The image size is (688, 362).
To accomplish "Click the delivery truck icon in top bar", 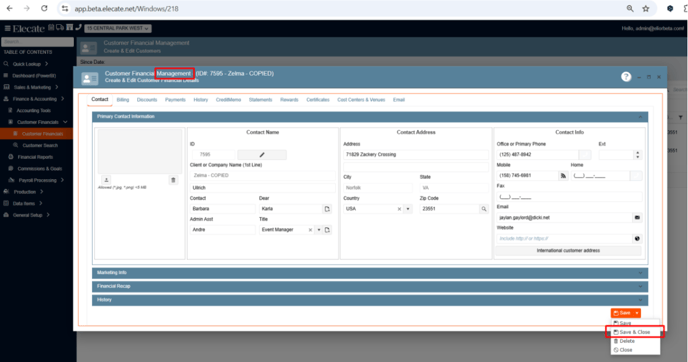I will click(x=60, y=28).
